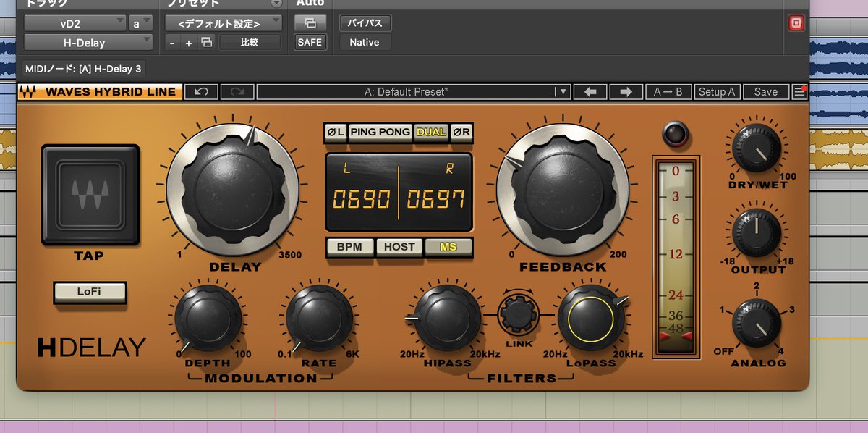The width and height of the screenshot is (868, 433).
Task: Click the output level VU meter
Action: pos(676,256)
